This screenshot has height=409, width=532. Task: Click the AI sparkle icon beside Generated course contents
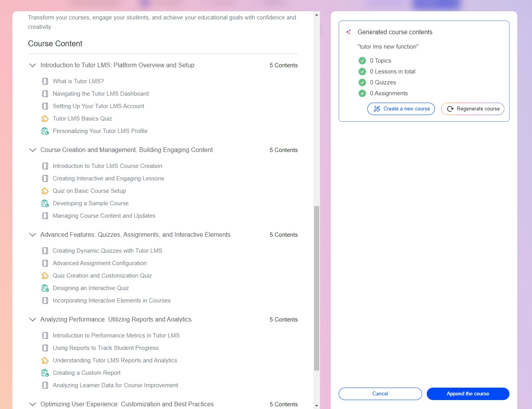tap(348, 32)
